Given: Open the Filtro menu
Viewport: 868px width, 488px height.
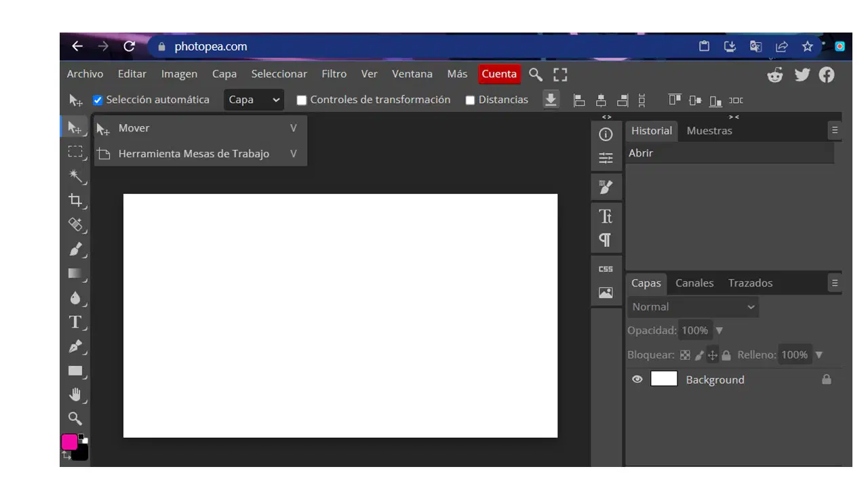Looking at the screenshot, I should (x=334, y=74).
